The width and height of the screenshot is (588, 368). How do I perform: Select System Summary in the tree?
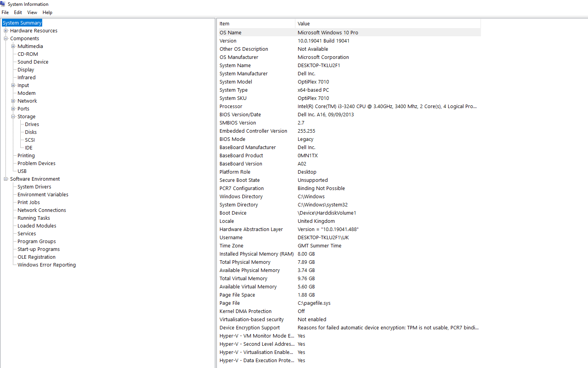pyautogui.click(x=22, y=23)
